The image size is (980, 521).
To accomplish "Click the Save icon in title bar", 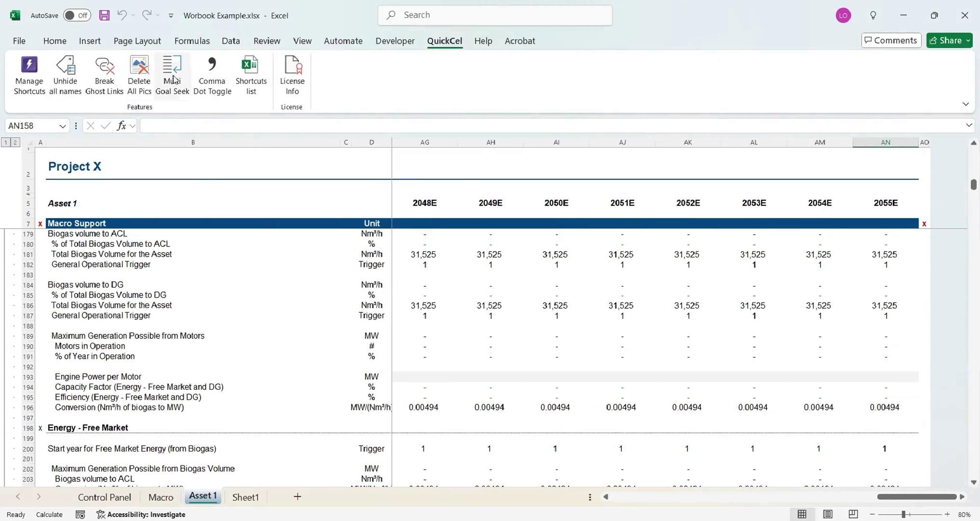I will click(x=104, y=15).
